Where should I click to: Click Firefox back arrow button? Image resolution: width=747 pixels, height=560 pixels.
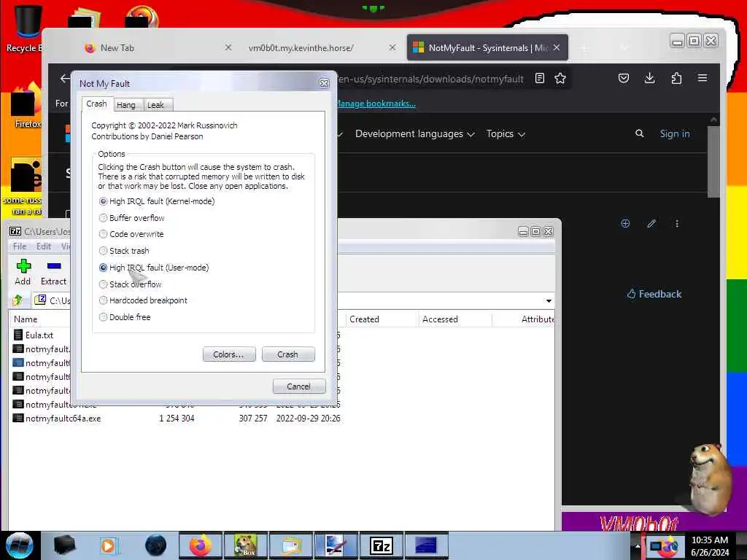click(x=65, y=79)
